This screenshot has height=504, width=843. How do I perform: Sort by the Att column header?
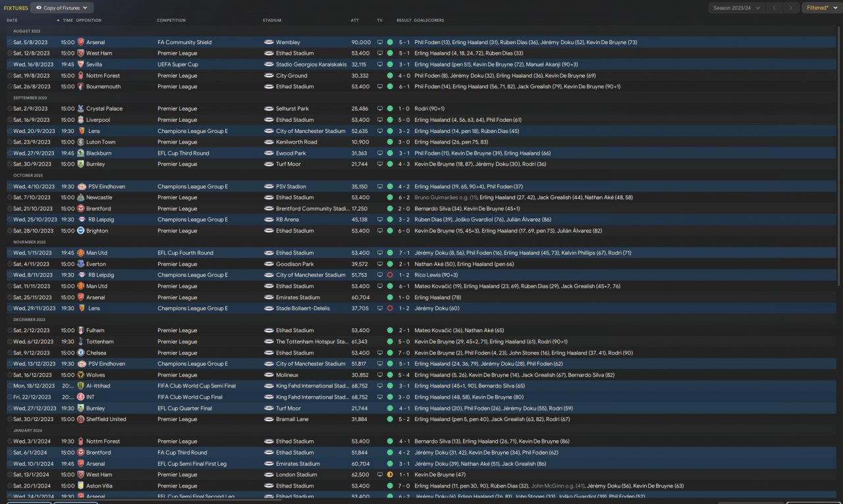pyautogui.click(x=355, y=20)
